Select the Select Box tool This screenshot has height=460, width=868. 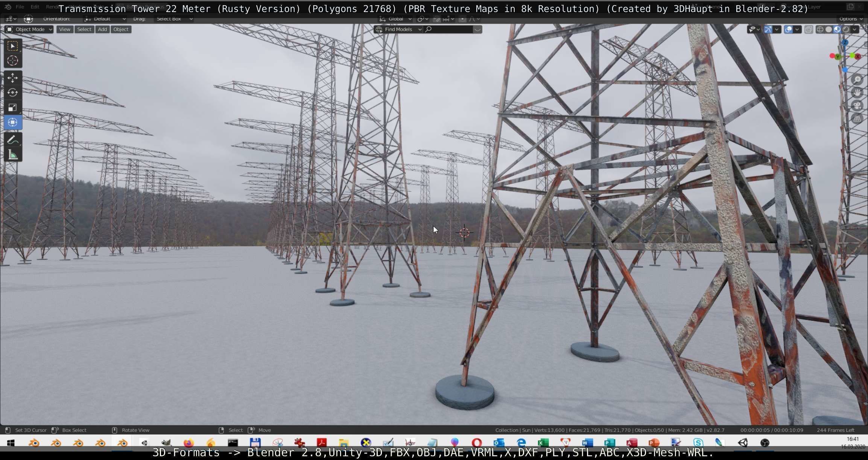pyautogui.click(x=12, y=46)
